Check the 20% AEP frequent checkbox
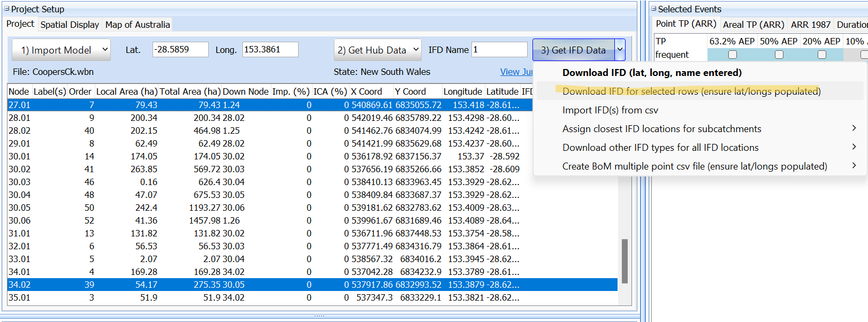This screenshot has height=322, width=868. coord(821,55)
